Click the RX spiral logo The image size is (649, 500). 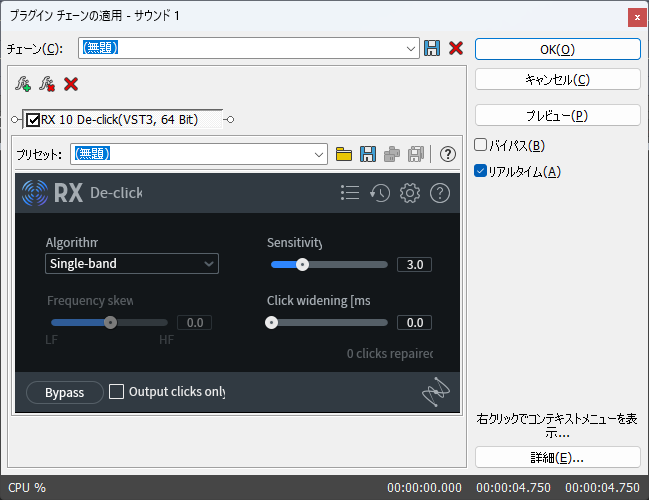click(35, 193)
